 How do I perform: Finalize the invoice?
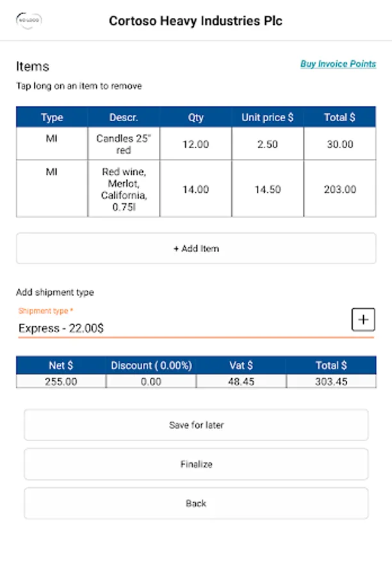coord(196,464)
